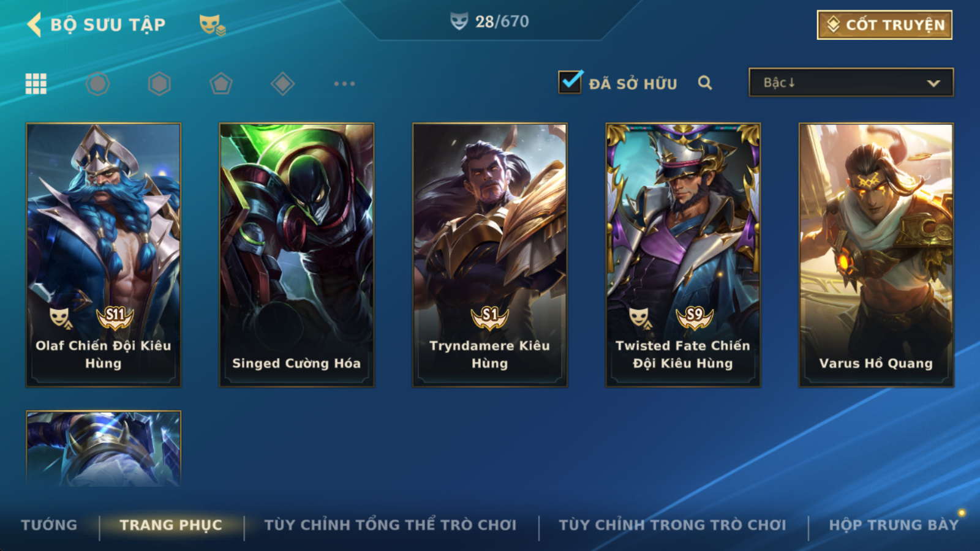Screen dimensions: 980x551
Task: Filter by the first rounded hexagon rarity icon
Action: pos(97,84)
